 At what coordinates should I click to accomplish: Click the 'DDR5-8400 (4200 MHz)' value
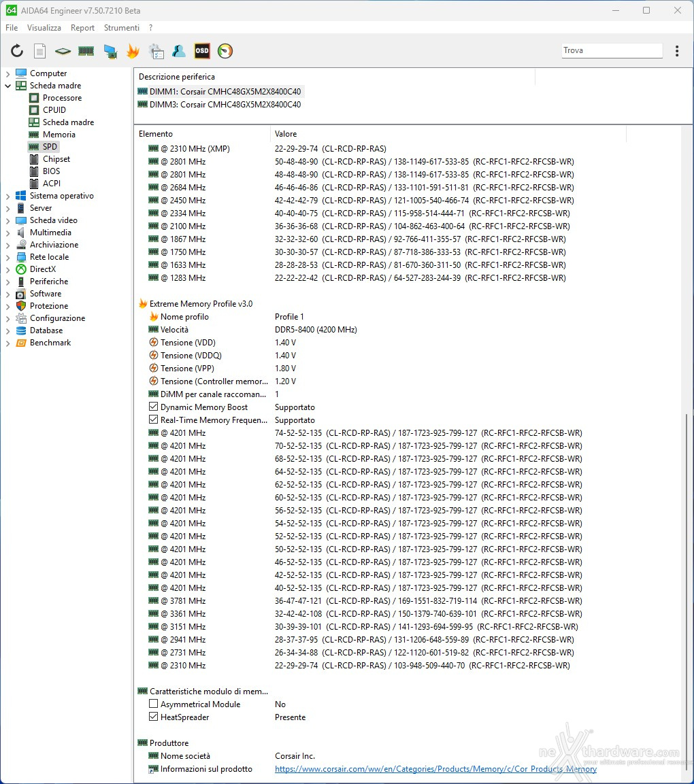click(x=316, y=330)
